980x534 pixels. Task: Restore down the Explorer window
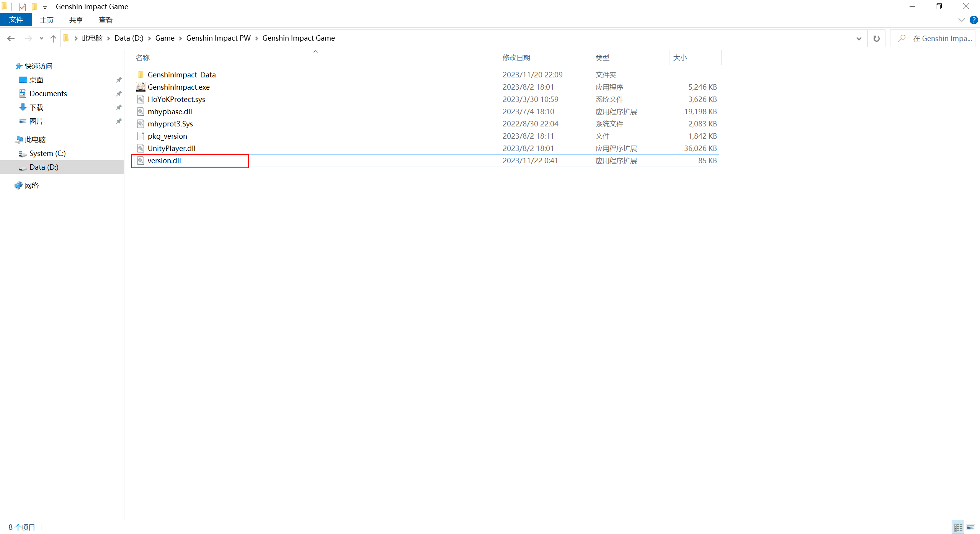tap(939, 7)
